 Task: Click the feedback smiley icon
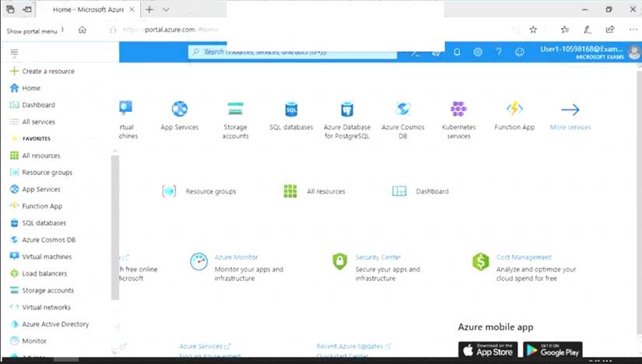coord(520,52)
